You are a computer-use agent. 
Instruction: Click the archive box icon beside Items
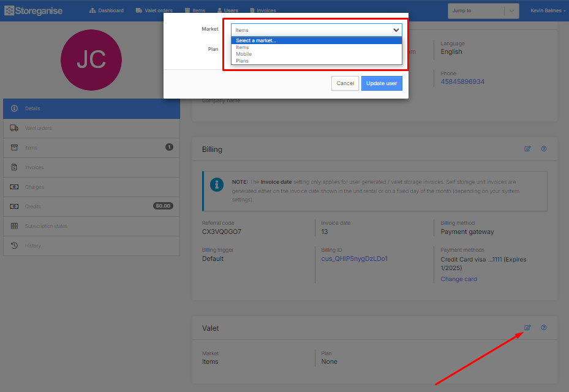click(14, 148)
